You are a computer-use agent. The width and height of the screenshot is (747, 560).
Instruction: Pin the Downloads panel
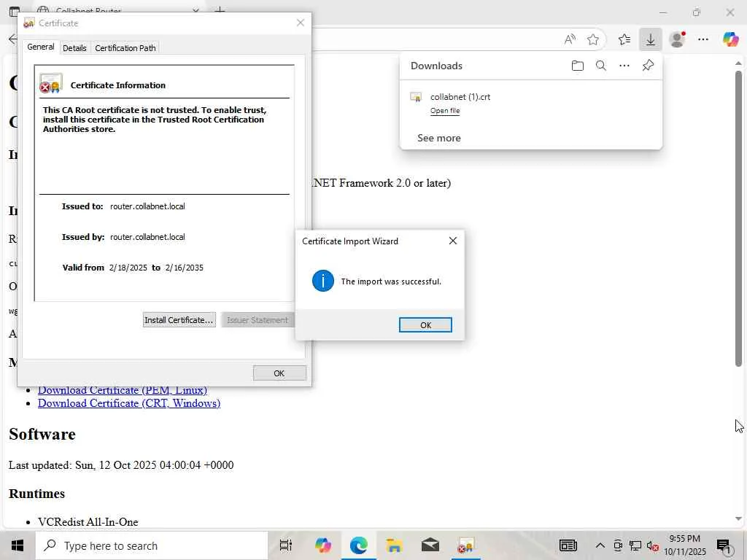(648, 66)
